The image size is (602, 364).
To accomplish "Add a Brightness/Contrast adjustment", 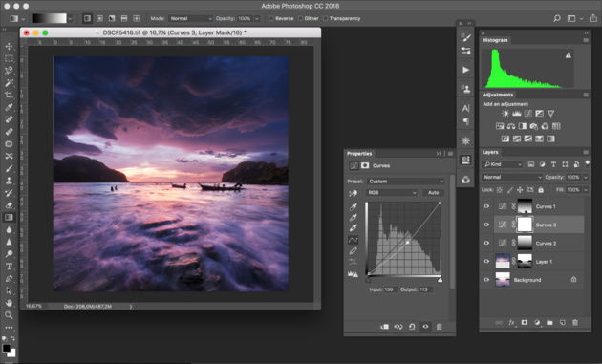I will 505,114.
